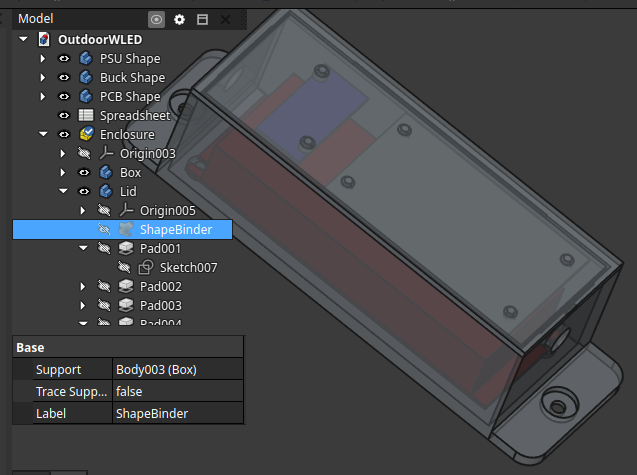
Task: Click the Pad003 feature icon
Action: [x=126, y=305]
